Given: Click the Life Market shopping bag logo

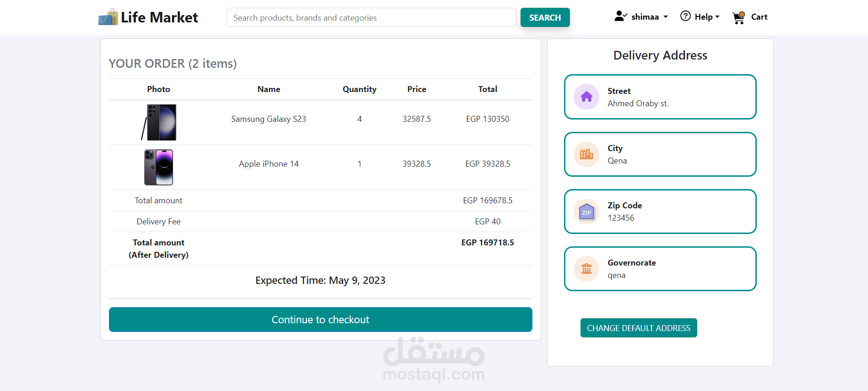Looking at the screenshot, I should [x=108, y=17].
